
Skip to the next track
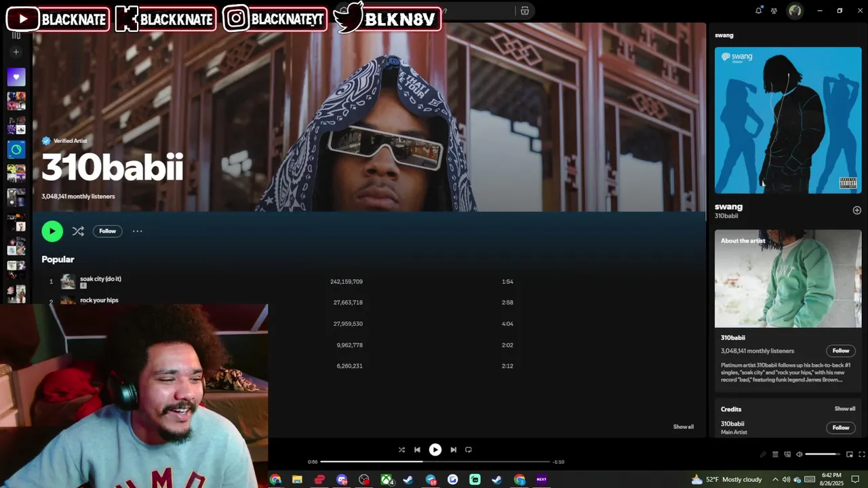pos(453,449)
